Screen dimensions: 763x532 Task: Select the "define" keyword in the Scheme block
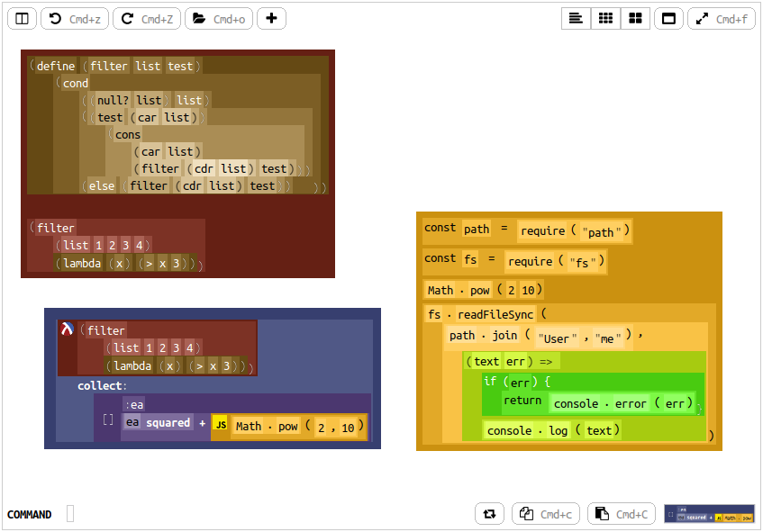click(56, 66)
